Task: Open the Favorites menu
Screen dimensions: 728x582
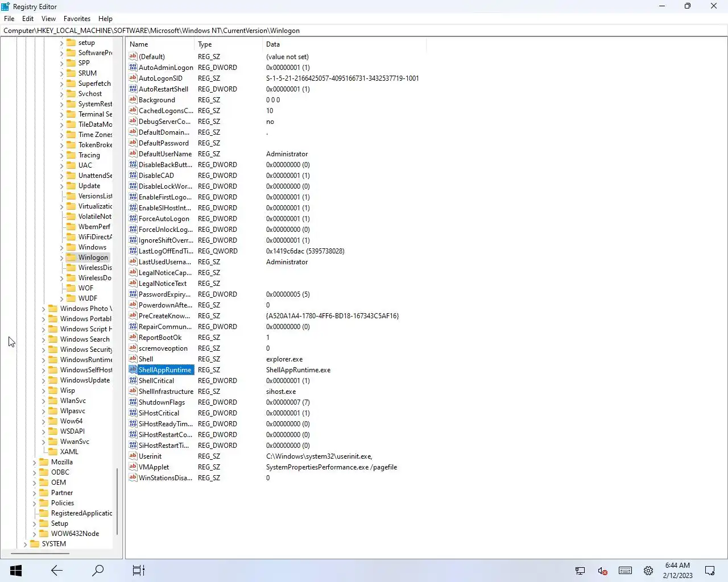Action: coord(77,19)
